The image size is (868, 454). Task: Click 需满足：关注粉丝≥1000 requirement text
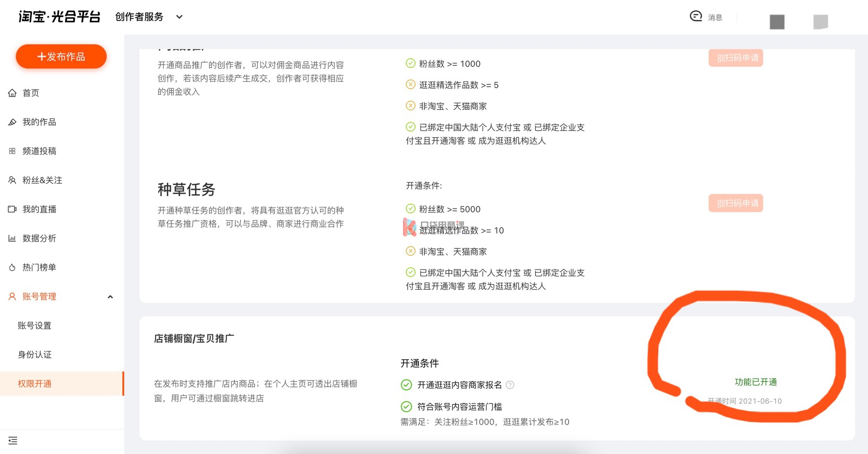[x=485, y=422]
